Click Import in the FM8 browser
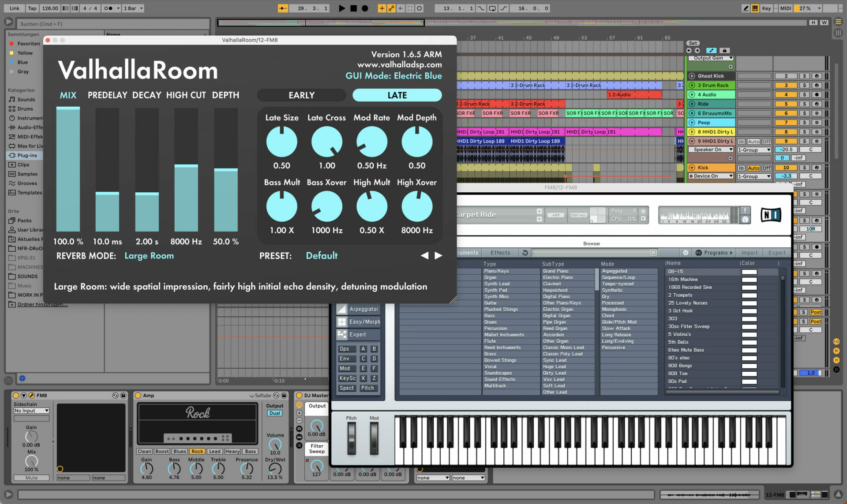 [x=750, y=253]
